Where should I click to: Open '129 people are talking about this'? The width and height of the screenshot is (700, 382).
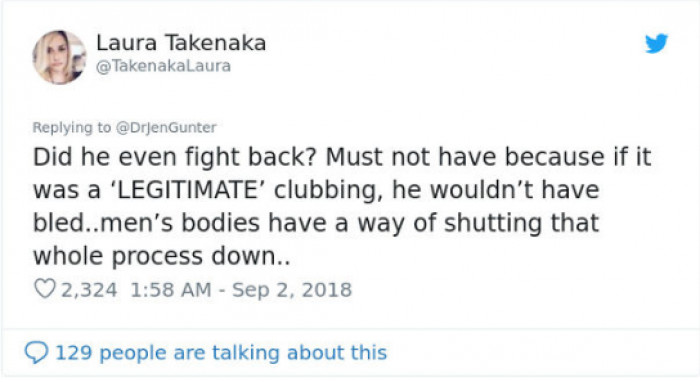click(221, 353)
